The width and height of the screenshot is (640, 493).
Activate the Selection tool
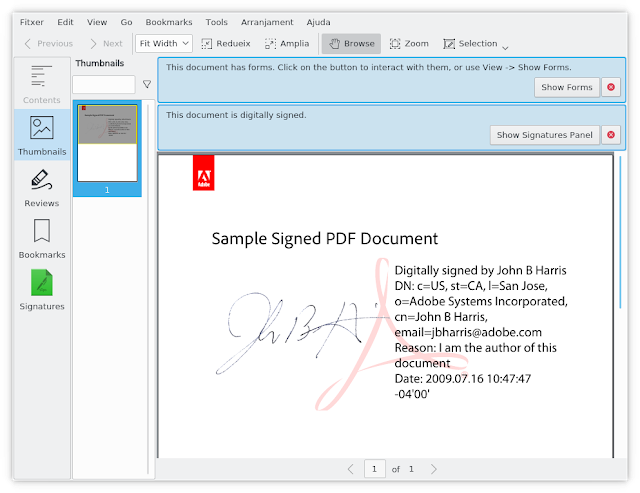[x=470, y=44]
